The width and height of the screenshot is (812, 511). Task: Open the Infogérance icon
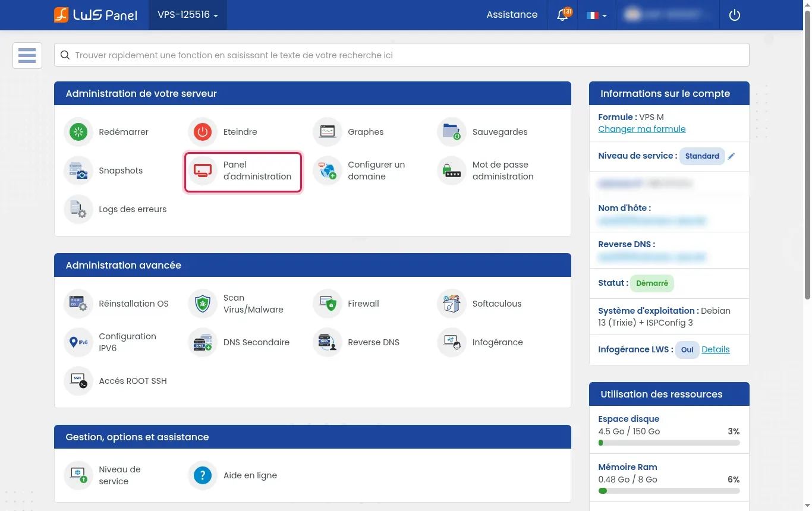tap(452, 342)
